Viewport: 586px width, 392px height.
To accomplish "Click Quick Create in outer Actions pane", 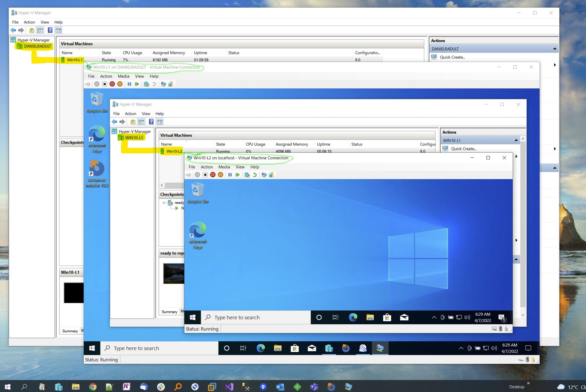I will click(452, 57).
